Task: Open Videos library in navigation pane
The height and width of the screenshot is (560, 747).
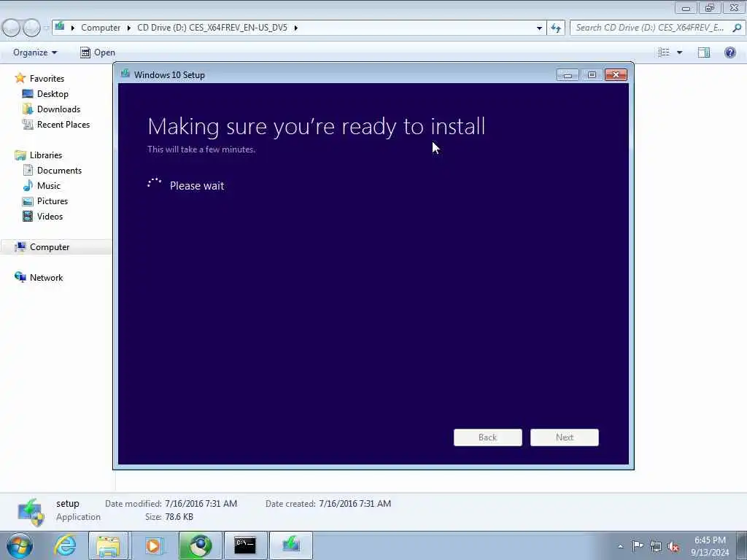Action: tap(50, 216)
